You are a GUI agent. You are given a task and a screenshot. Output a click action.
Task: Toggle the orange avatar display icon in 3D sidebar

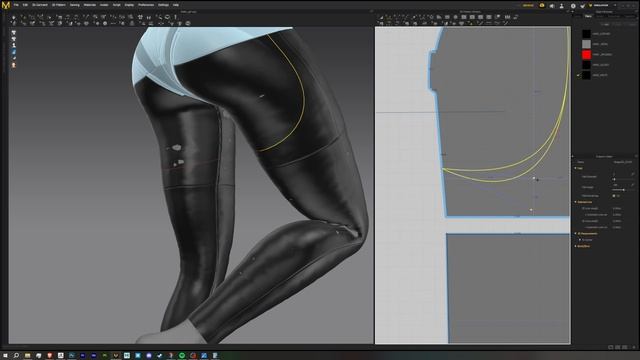14,65
